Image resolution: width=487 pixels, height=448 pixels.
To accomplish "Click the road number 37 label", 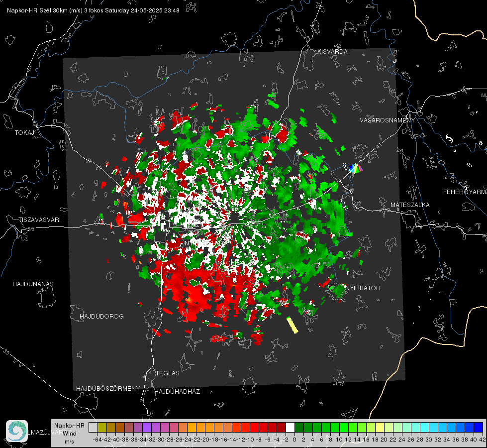I will 16,85.
